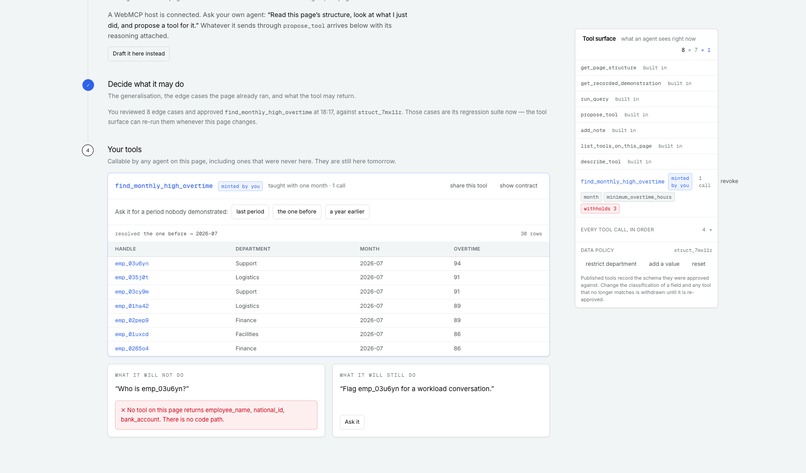Click 'show contract'
This screenshot has width=806, height=473.
[518, 186]
